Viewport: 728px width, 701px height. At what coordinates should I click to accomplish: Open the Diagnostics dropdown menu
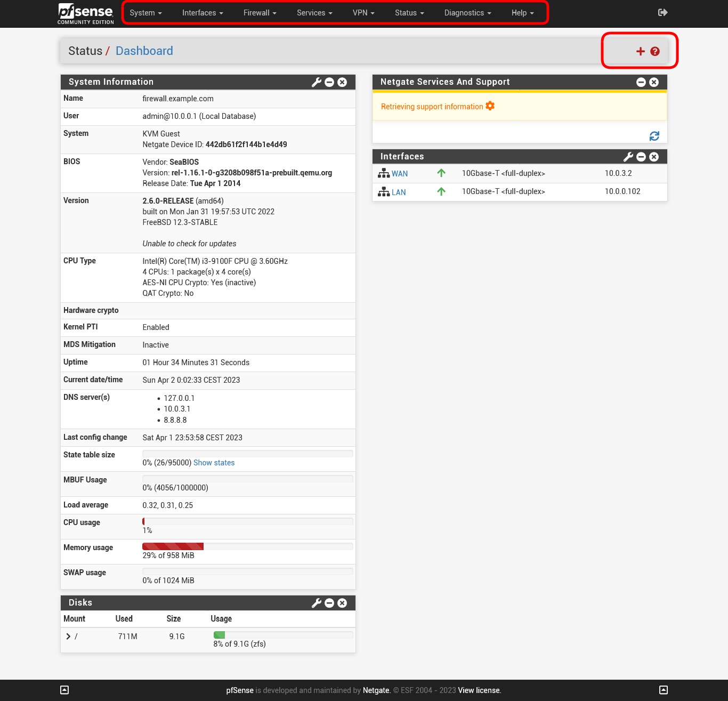click(468, 13)
